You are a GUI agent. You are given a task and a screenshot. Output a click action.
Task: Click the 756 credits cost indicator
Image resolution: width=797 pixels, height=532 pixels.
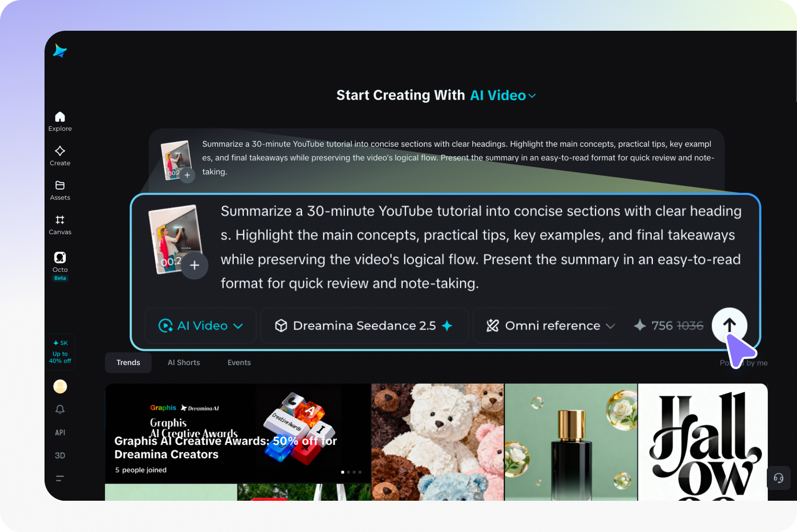point(669,325)
